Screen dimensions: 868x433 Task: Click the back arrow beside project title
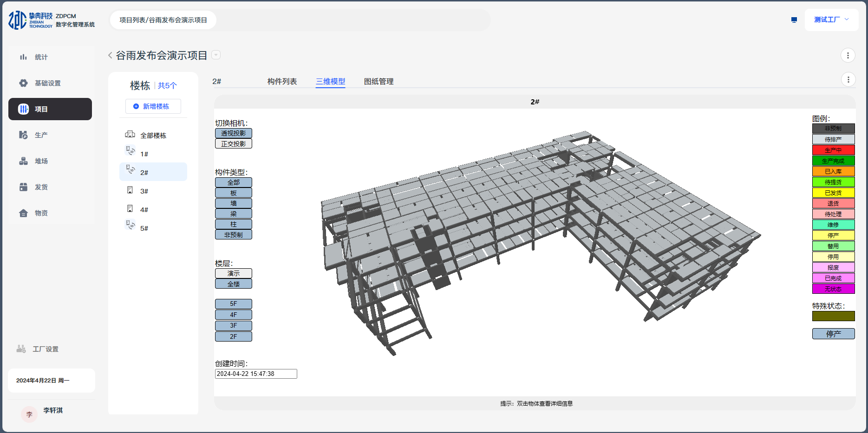pos(110,55)
